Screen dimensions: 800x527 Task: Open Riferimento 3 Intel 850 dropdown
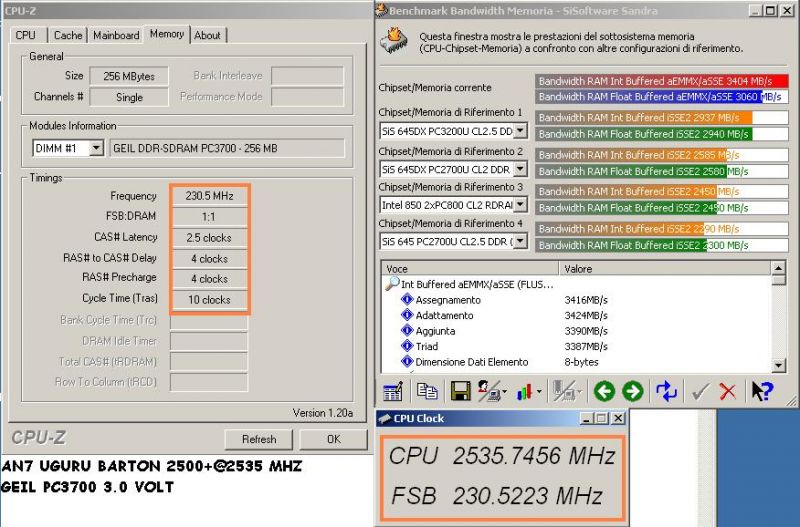(520, 205)
